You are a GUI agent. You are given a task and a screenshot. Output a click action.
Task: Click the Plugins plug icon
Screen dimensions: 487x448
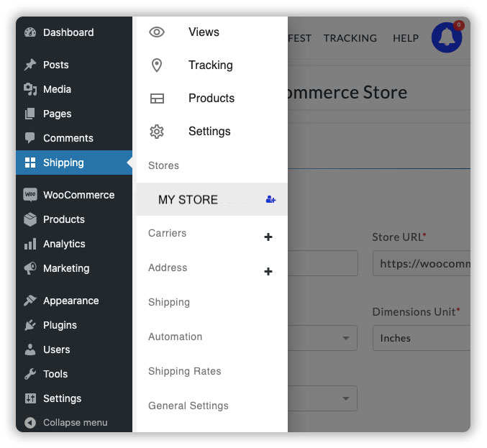[x=30, y=325]
